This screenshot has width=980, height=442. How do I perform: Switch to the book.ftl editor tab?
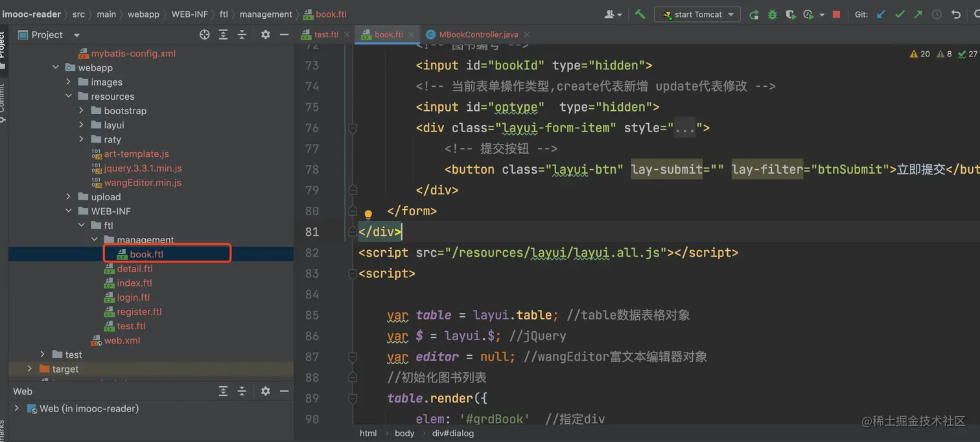388,34
